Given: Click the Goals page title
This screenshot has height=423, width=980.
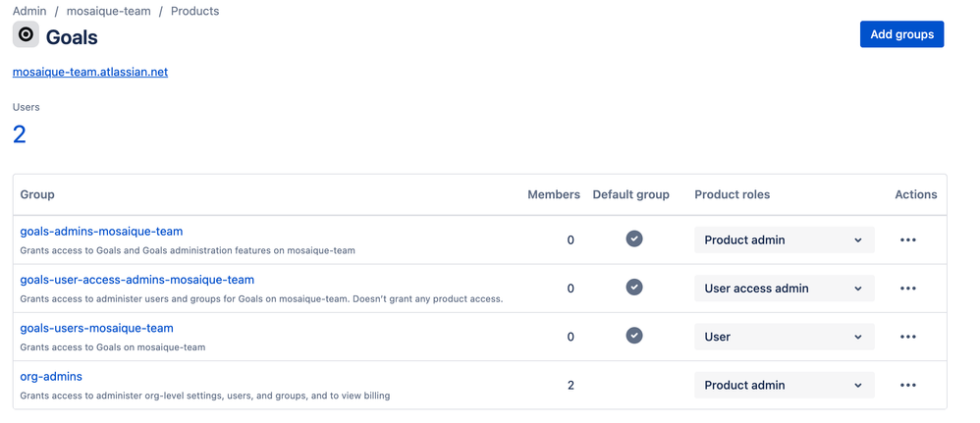Looking at the screenshot, I should point(72,37).
